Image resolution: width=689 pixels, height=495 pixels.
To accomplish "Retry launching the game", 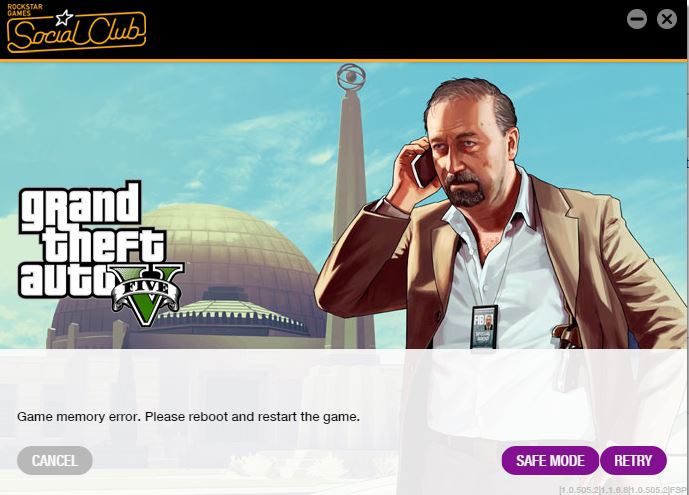I will (x=633, y=460).
